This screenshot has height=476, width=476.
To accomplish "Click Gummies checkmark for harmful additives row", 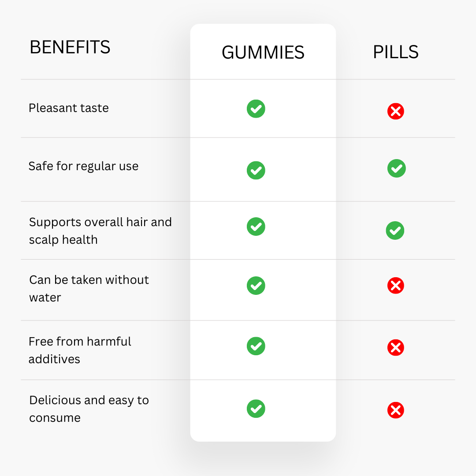I will [x=256, y=346].
